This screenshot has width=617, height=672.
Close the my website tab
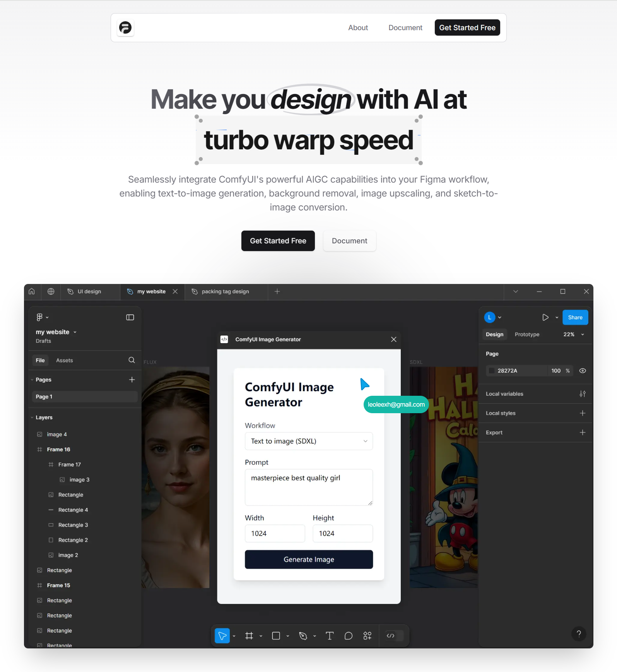coord(175,291)
